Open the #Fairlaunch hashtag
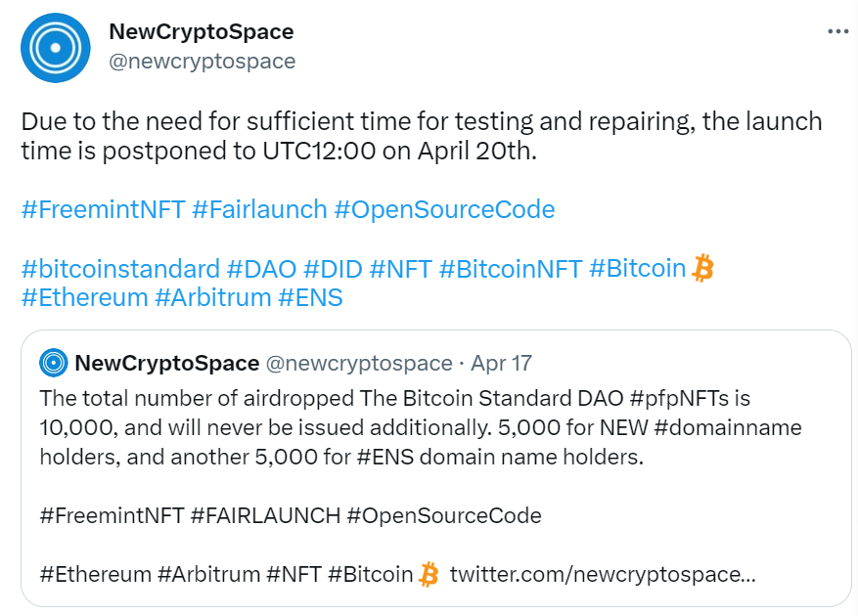858x616 pixels. pyautogui.click(x=259, y=209)
